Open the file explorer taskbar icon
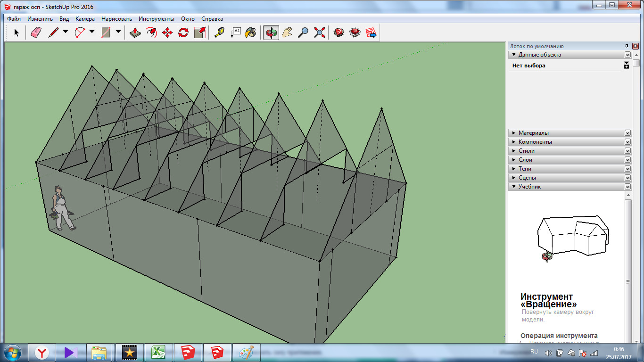The height and width of the screenshot is (362, 644). click(x=99, y=352)
